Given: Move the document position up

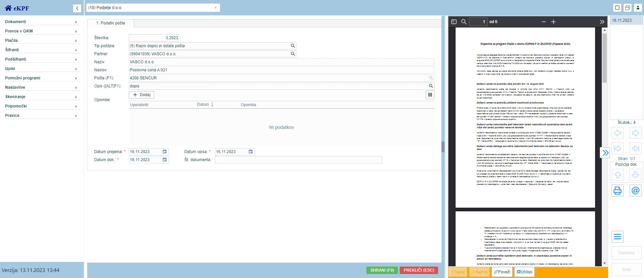Looking at the screenshot, I should pyautogui.click(x=618, y=175).
